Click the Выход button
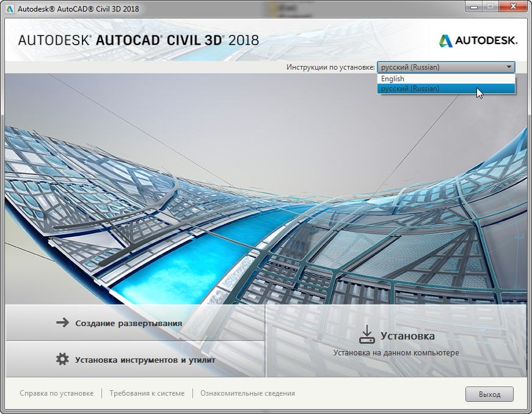532x414 pixels. [x=489, y=394]
